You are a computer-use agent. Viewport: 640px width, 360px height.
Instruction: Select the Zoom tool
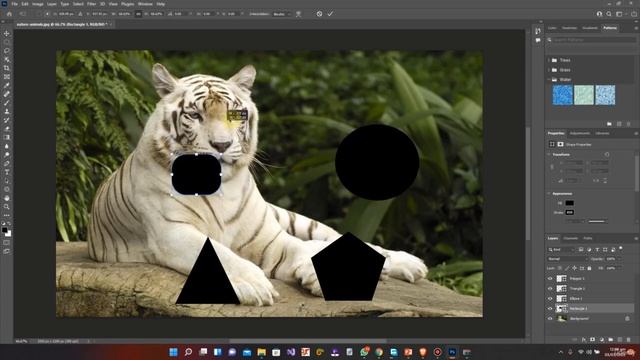pos(7,207)
